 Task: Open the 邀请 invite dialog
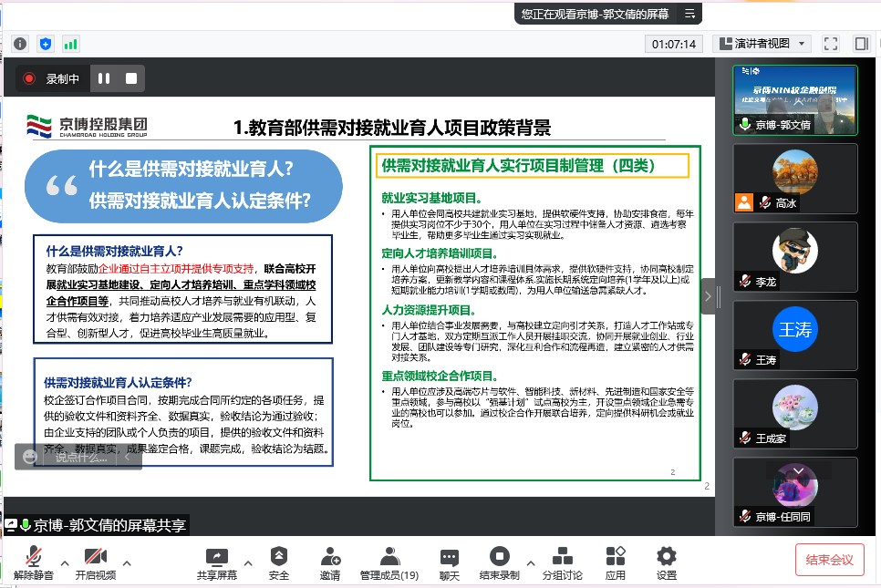coord(330,562)
